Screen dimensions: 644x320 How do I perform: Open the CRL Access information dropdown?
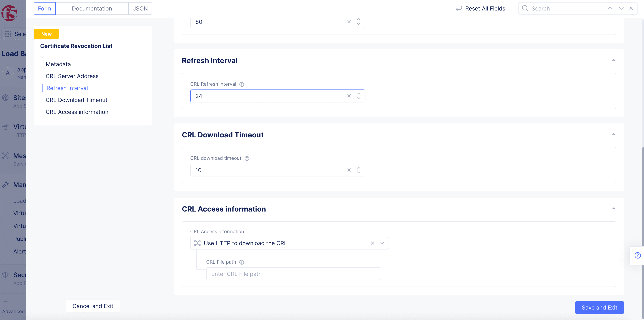coord(382,243)
